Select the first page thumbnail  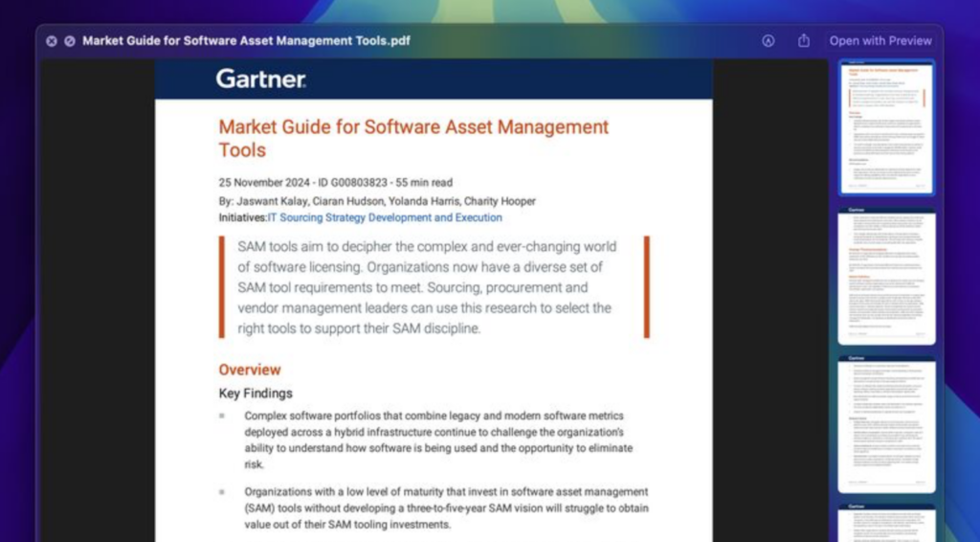click(886, 128)
